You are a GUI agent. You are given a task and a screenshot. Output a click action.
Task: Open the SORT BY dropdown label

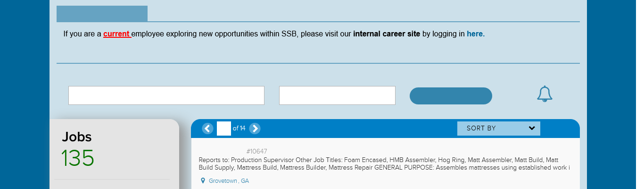point(481,129)
